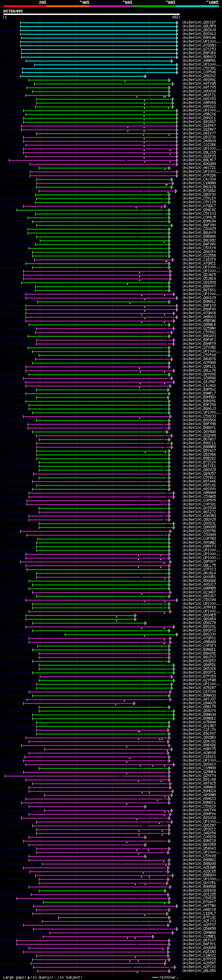Open hit UniRef100_Q9XI87
222x980 pixels.
pyautogui.click(x=199, y=23)
